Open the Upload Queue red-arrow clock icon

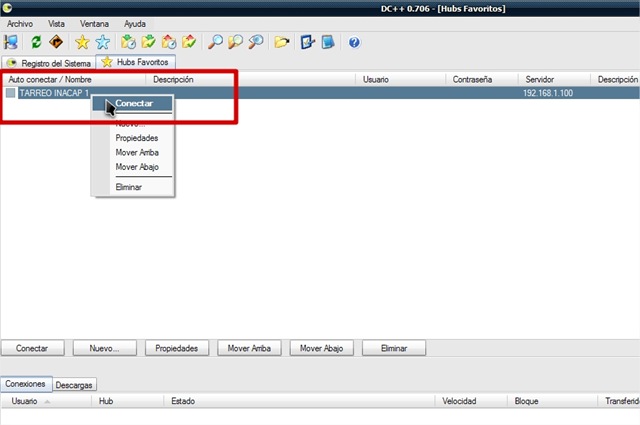coord(169,42)
